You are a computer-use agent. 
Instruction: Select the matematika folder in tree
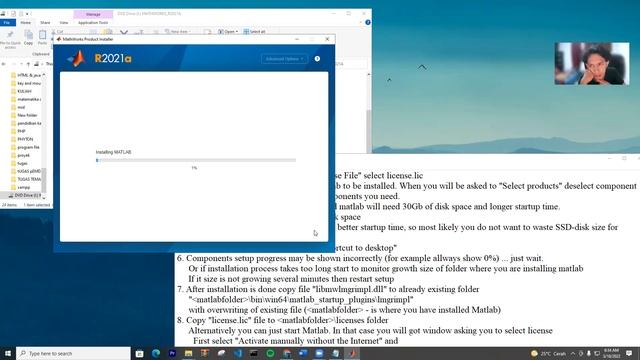pos(26,99)
